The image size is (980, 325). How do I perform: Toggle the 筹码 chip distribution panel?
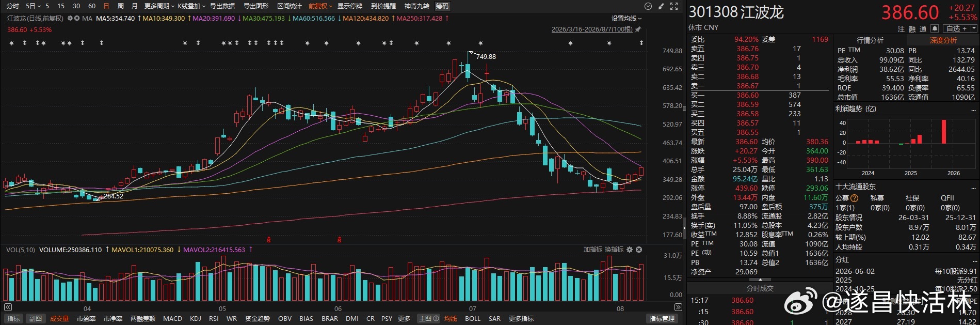[442, 6]
